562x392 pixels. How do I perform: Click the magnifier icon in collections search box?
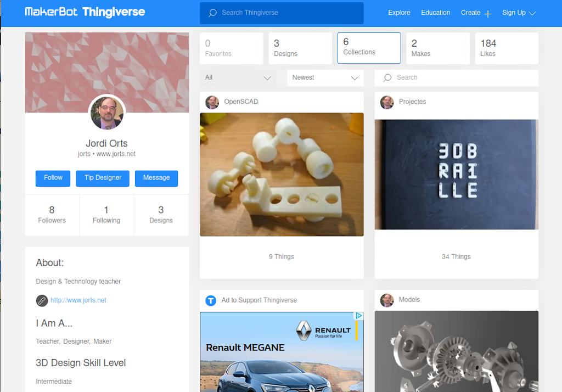point(387,77)
